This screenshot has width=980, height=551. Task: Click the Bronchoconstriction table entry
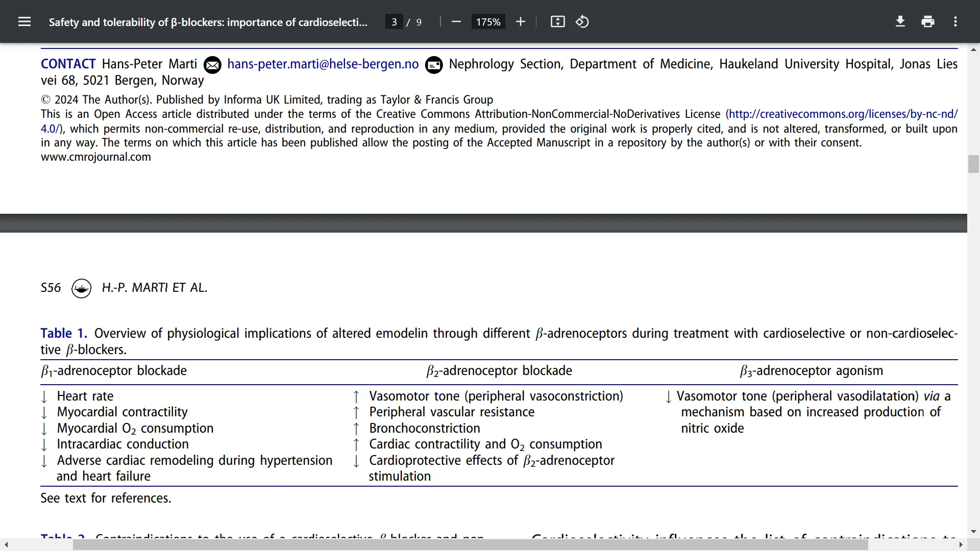[x=425, y=429]
